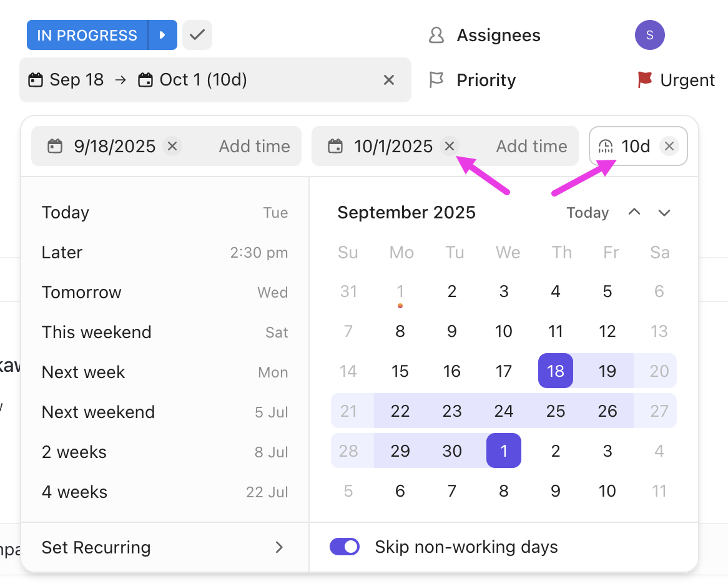Mark task complete with checkmark button
This screenshot has height=584, width=728.
(197, 35)
